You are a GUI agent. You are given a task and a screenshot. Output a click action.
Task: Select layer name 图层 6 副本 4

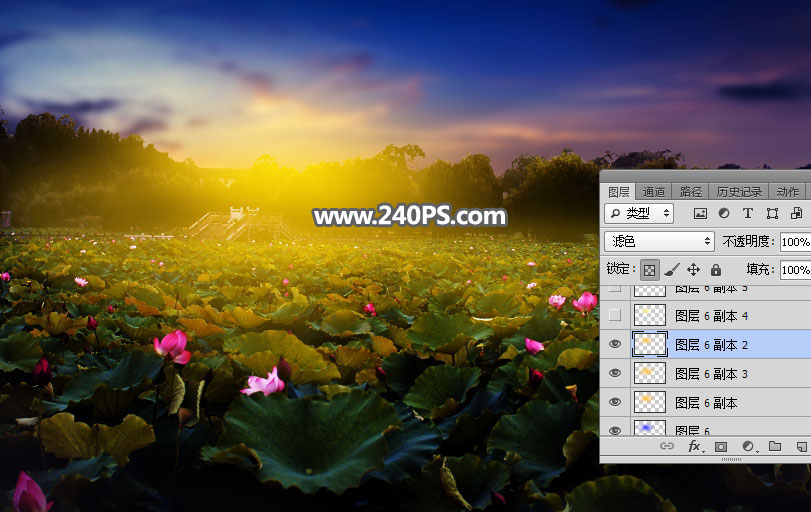[712, 315]
